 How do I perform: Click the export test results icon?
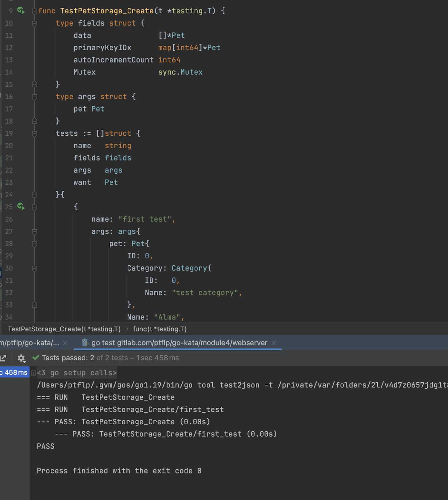click(x=3, y=358)
